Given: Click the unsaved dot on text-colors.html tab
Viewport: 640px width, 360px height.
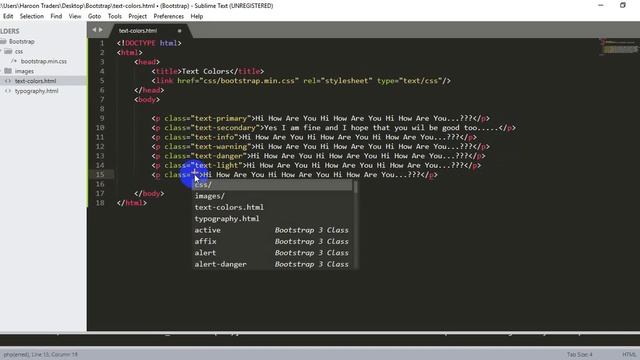Looking at the screenshot, I should (x=179, y=31).
